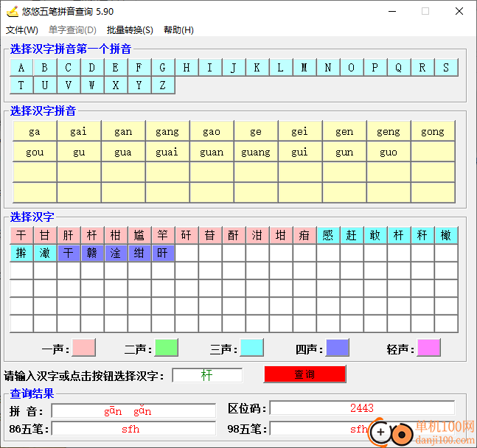
Task: Select the character 甘 cell
Action: pyautogui.click(x=45, y=235)
